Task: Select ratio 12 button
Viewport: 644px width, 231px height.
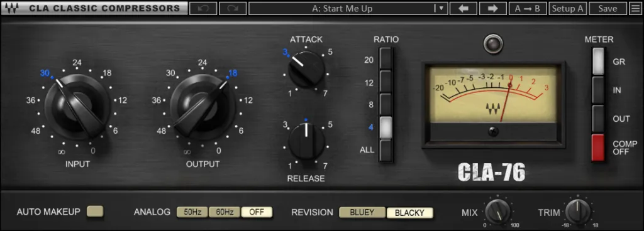Action: [386, 82]
